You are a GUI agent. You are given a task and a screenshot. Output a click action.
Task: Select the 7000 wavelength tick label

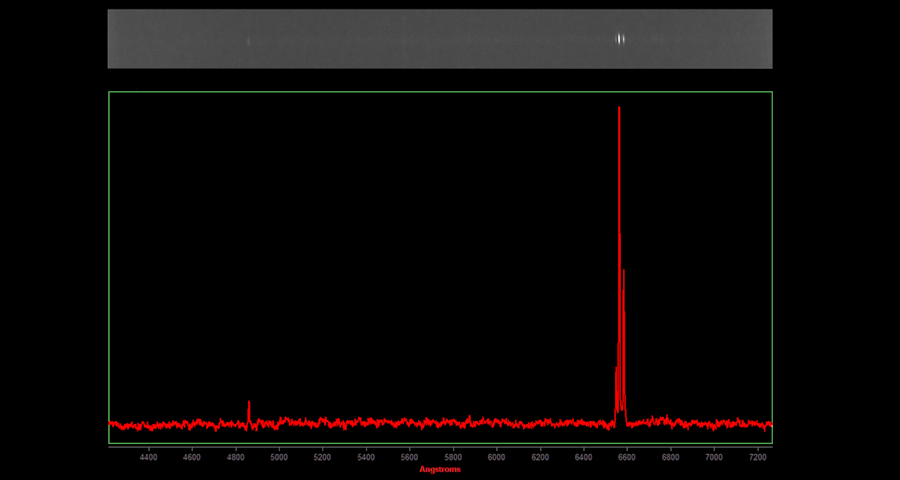pos(714,457)
